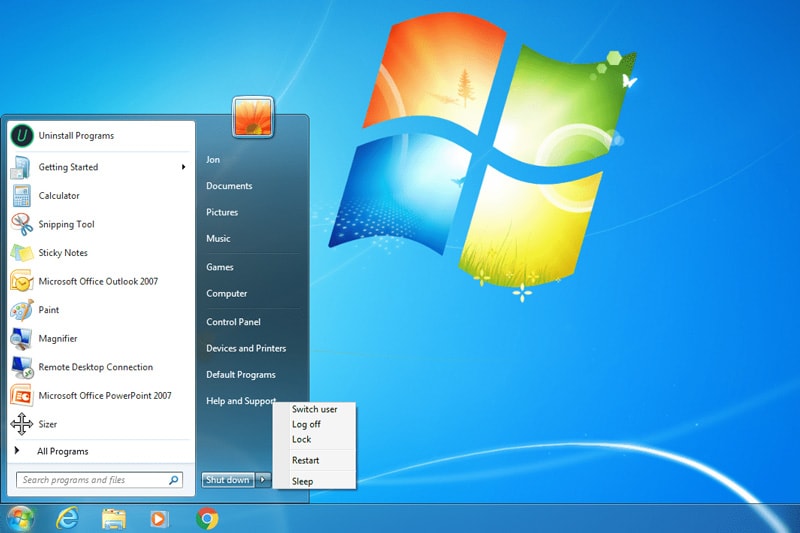Click the Sizer label
800x533 pixels.
point(47,424)
